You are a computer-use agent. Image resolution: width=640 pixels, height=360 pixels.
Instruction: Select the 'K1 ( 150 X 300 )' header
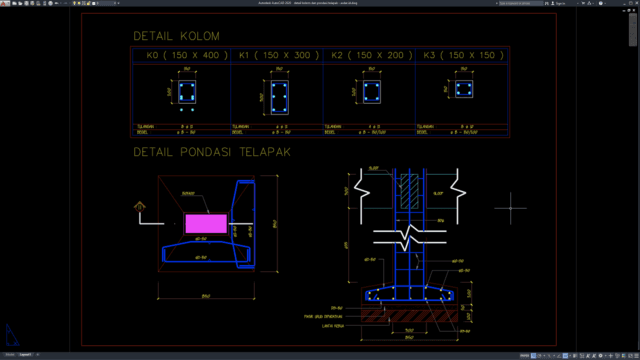[279, 55]
